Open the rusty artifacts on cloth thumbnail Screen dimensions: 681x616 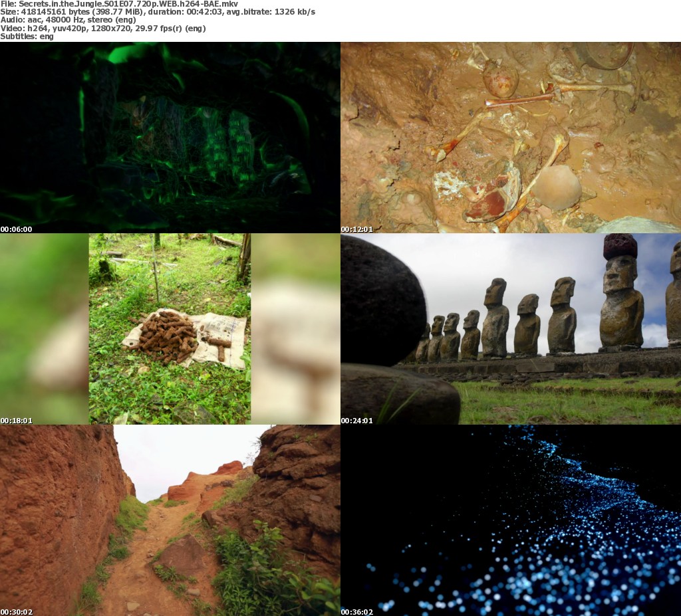pyautogui.click(x=170, y=329)
